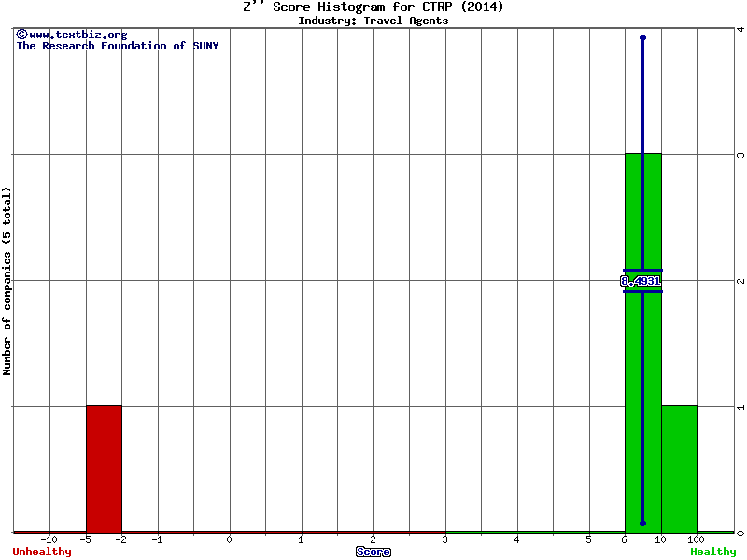The image size is (747, 560).
Task: Select the -5 x-axis tick label
Action: 84,539
